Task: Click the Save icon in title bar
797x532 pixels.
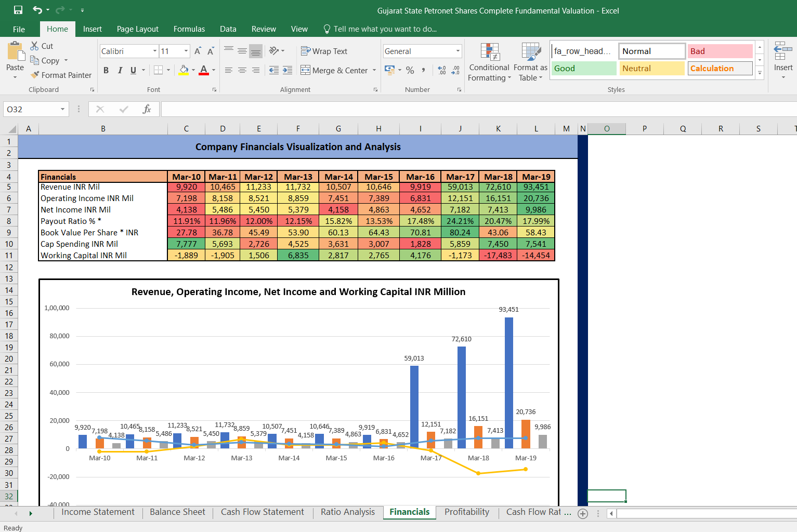Action: pyautogui.click(x=18, y=10)
